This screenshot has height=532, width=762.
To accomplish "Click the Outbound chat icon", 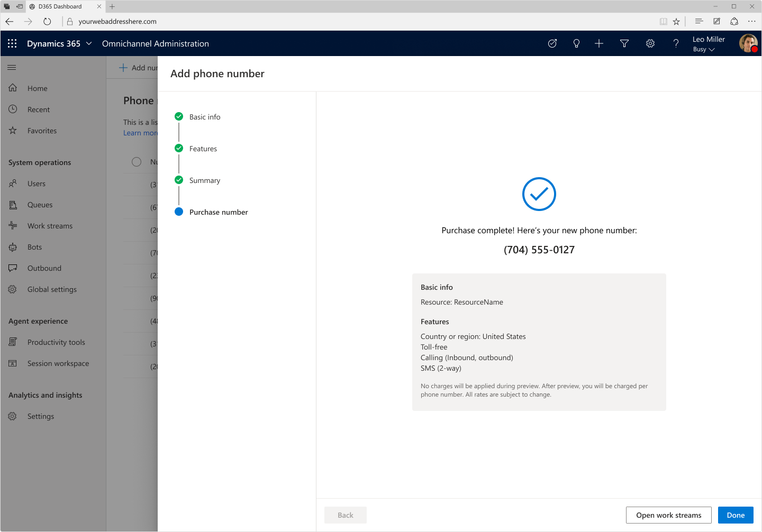I will pyautogui.click(x=13, y=268).
